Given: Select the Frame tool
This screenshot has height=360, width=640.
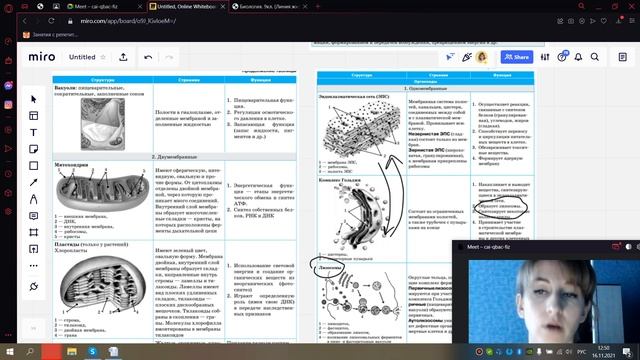Looking at the screenshot, I should 34,232.
